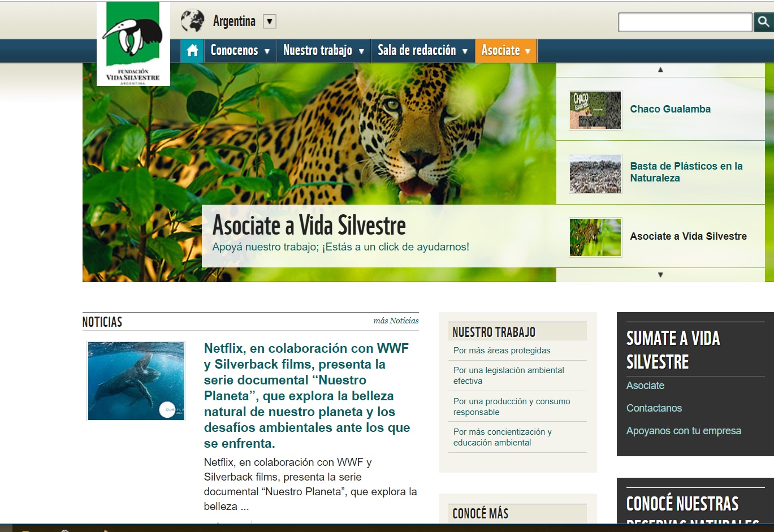Screen dimensions: 774x532
Task: Open the Argentina country dropdown
Action: [x=270, y=22]
